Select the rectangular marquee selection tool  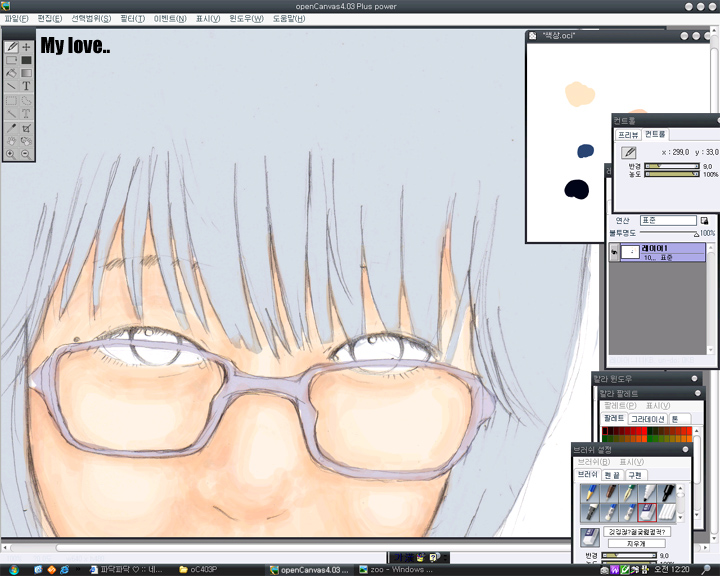[x=11, y=101]
